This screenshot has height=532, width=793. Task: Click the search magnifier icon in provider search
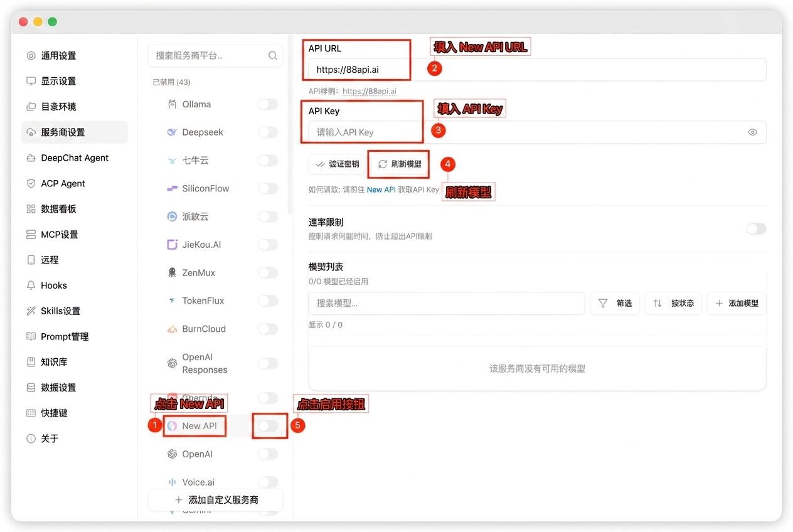tap(273, 55)
